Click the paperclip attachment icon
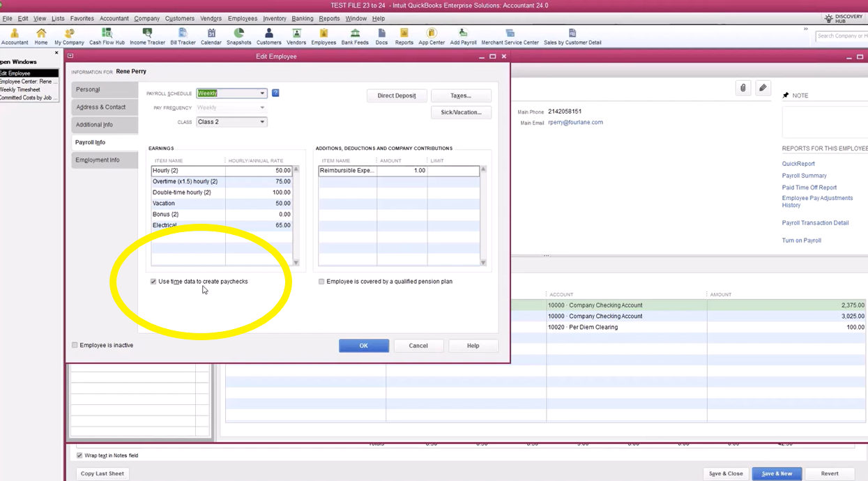Screen dimensions: 868x481 743,88
